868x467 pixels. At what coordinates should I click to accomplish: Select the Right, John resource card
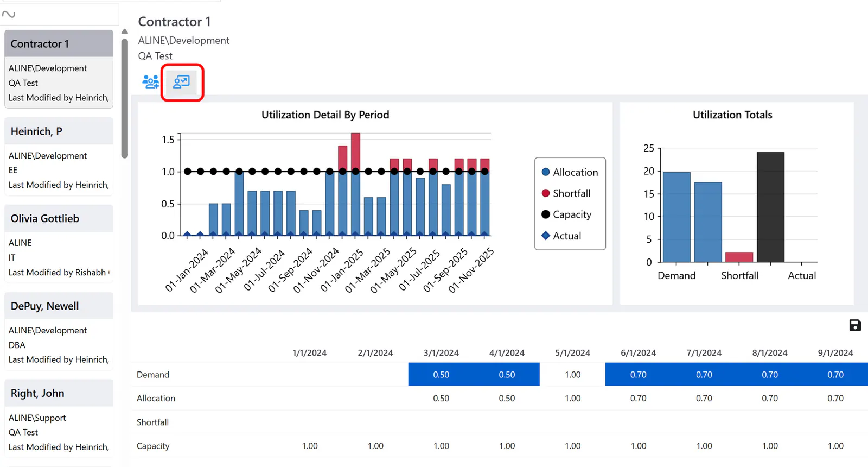click(x=59, y=418)
